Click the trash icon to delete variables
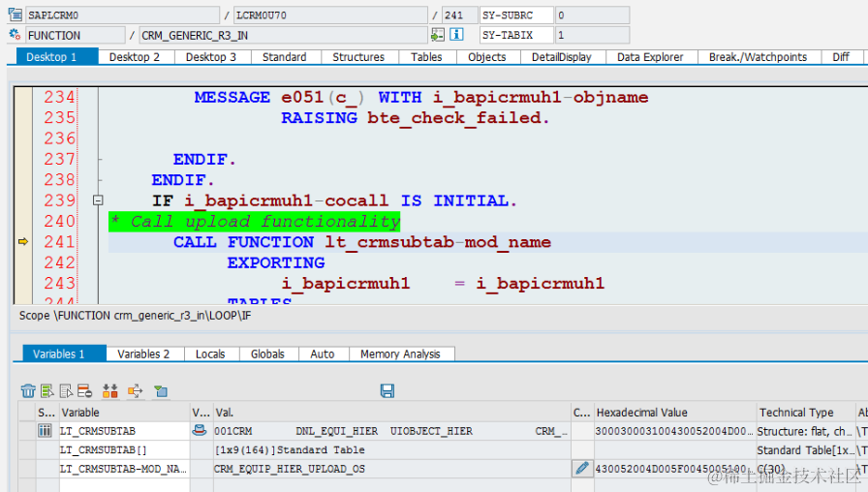The width and height of the screenshot is (868, 492). coord(28,391)
